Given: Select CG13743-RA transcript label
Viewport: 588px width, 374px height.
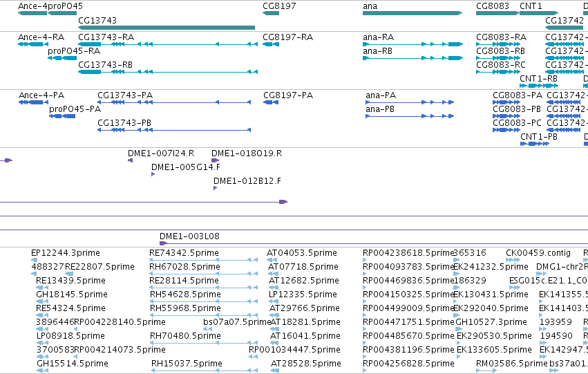Looking at the screenshot, I should pos(106,37).
